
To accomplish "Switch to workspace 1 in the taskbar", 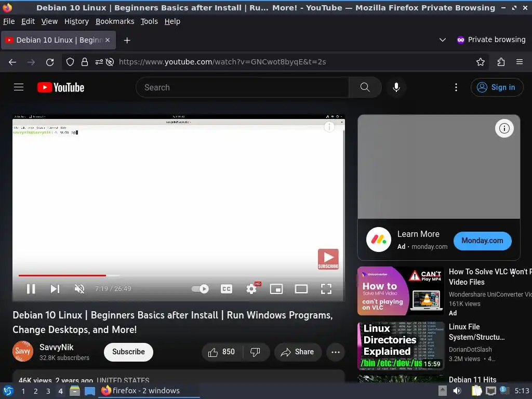I will (x=23, y=391).
